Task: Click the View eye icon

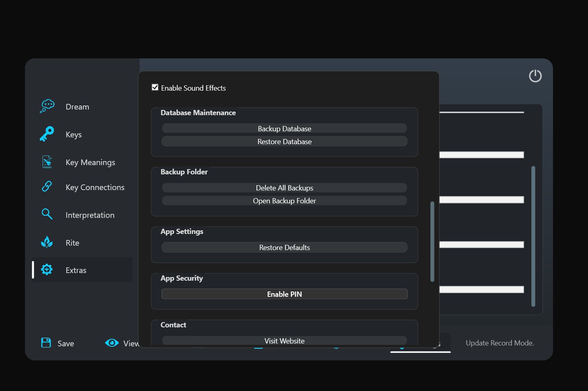Action: click(x=112, y=343)
